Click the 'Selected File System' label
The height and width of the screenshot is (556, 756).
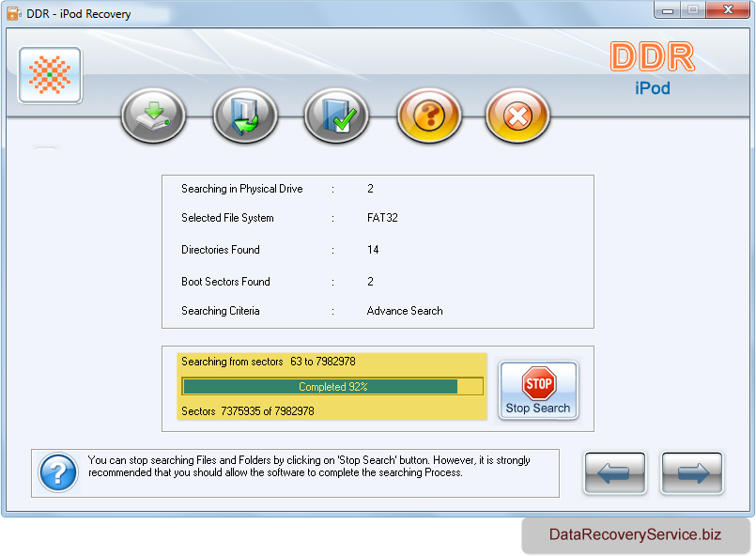[227, 218]
